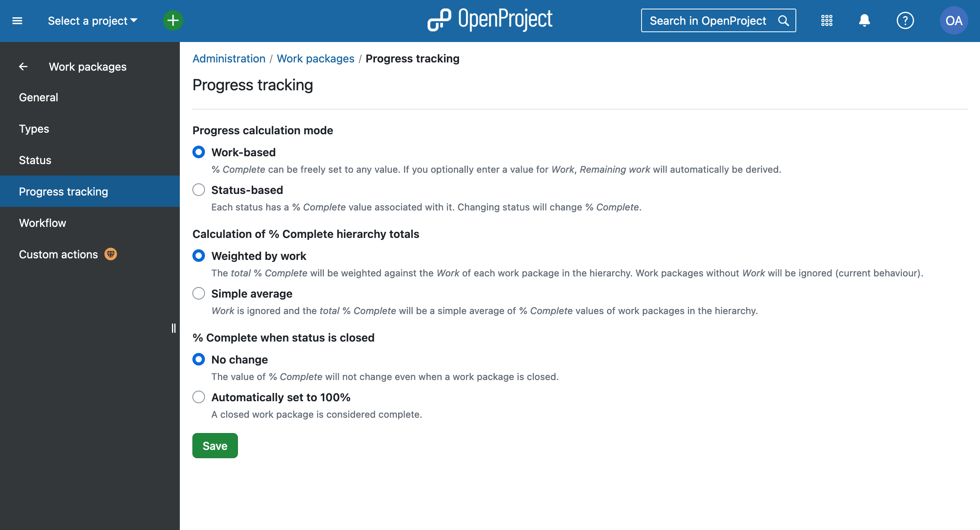Viewport: 980px width, 530px height.
Task: Select the Simple average radio button
Action: 198,293
